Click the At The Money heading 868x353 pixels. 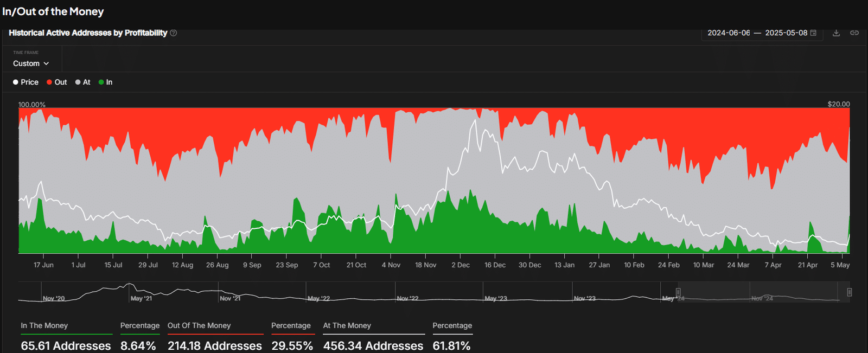tap(347, 325)
